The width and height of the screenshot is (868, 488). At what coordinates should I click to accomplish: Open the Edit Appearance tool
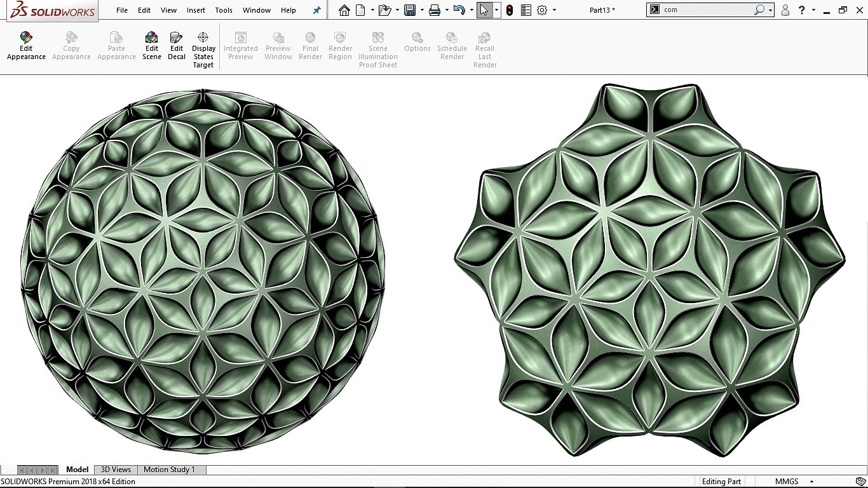[26, 46]
